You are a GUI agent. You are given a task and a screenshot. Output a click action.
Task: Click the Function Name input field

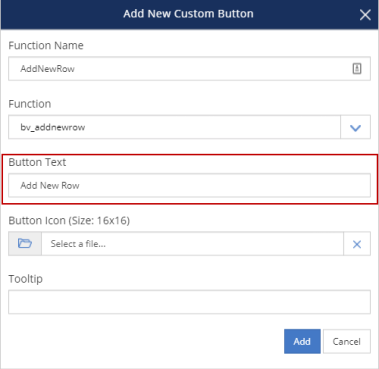[189, 69]
